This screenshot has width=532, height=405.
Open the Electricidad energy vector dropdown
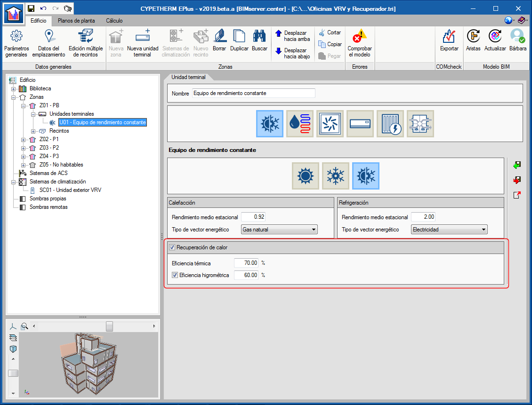pos(449,230)
